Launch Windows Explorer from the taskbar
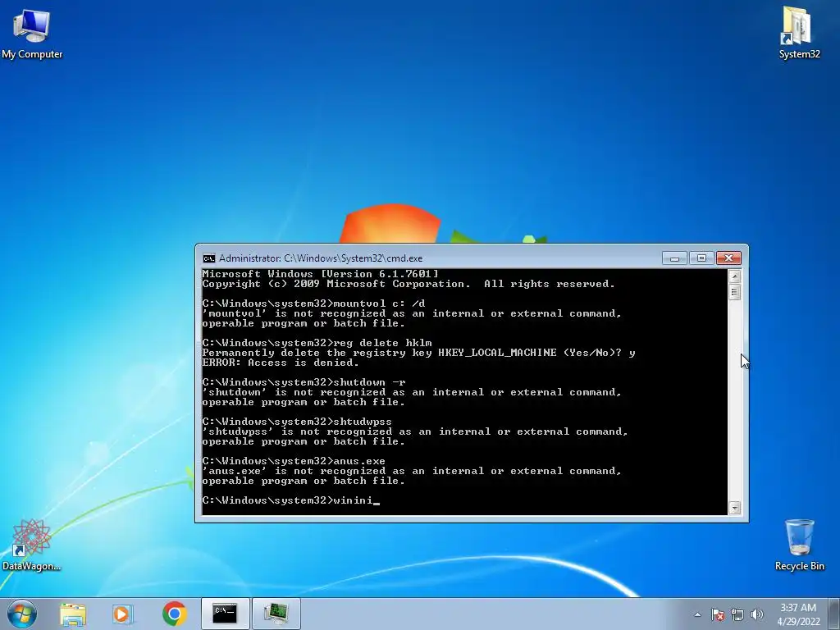 coord(73,614)
